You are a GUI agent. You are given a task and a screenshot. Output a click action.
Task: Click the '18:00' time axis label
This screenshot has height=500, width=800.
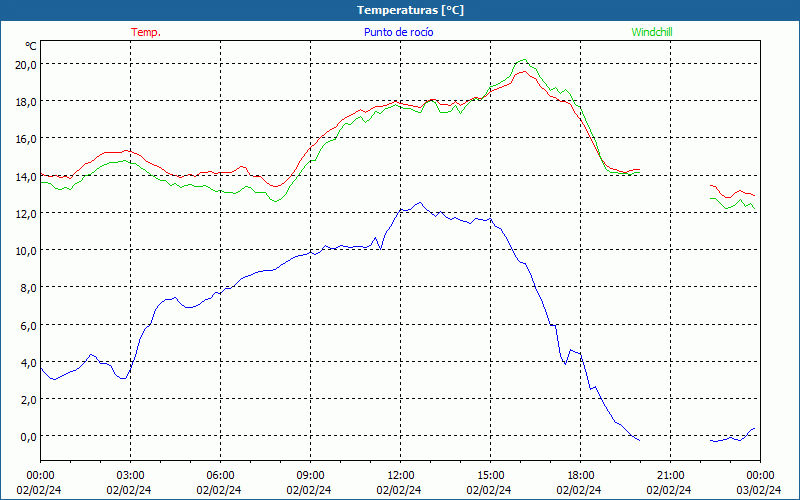coord(581,476)
